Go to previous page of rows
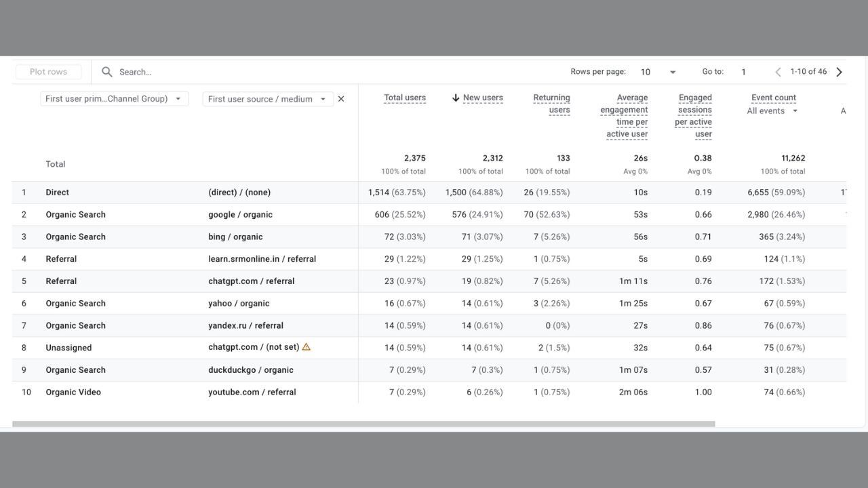The image size is (868, 488). [x=778, y=72]
